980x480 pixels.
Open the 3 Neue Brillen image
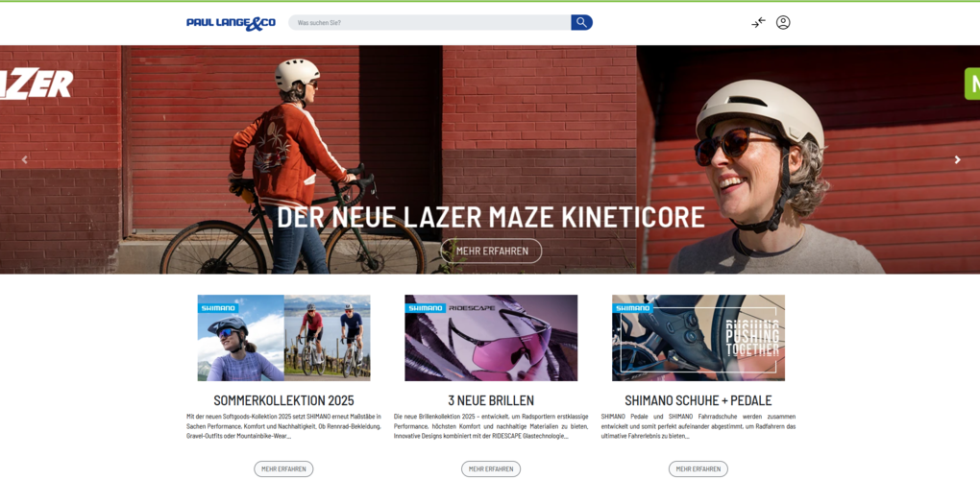pyautogui.click(x=491, y=338)
